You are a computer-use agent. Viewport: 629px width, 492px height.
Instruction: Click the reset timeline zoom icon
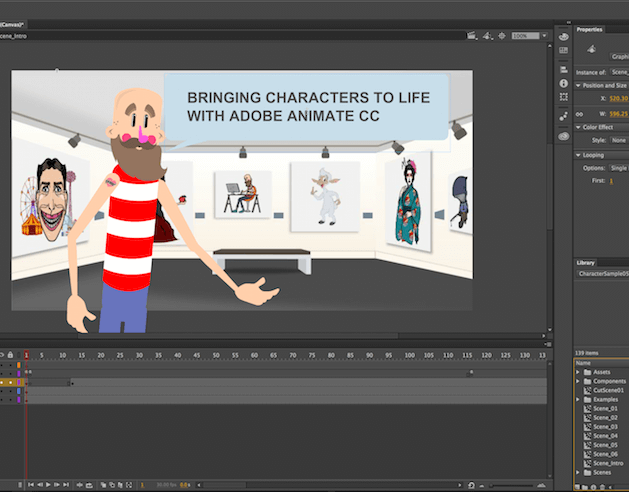tap(471, 486)
